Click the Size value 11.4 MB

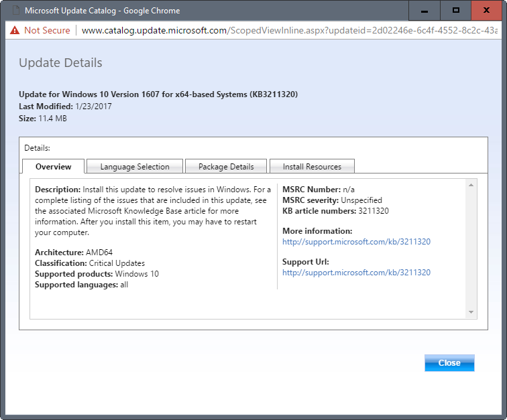(x=53, y=119)
